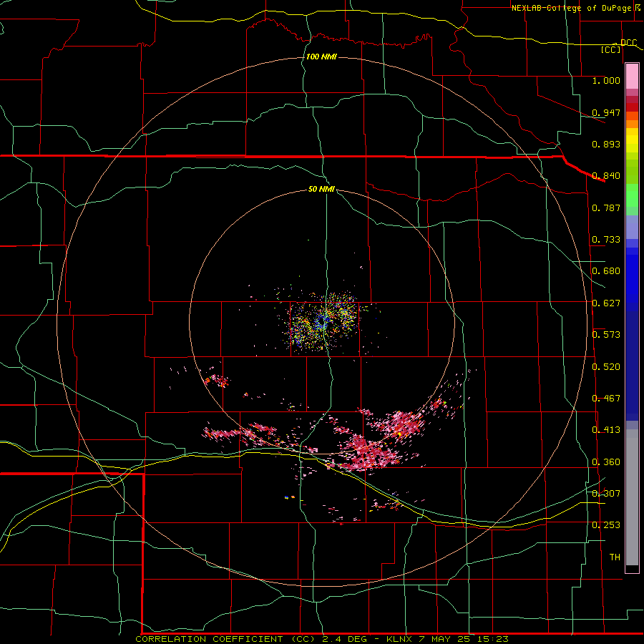Click the 0.573 color scale value

tap(606, 335)
